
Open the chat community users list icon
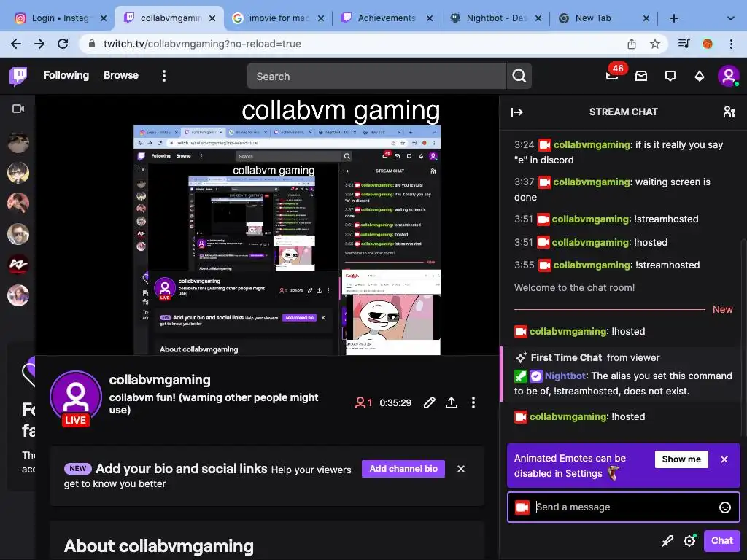pyautogui.click(x=729, y=112)
